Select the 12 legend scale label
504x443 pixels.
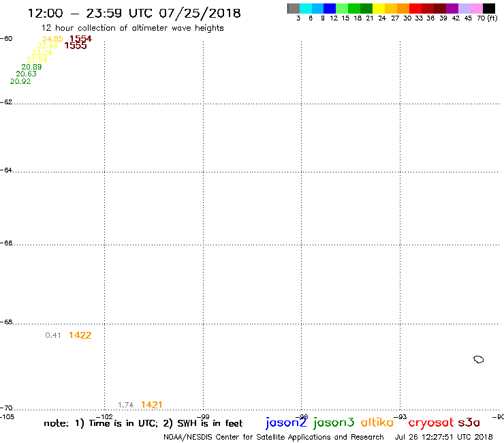click(334, 18)
